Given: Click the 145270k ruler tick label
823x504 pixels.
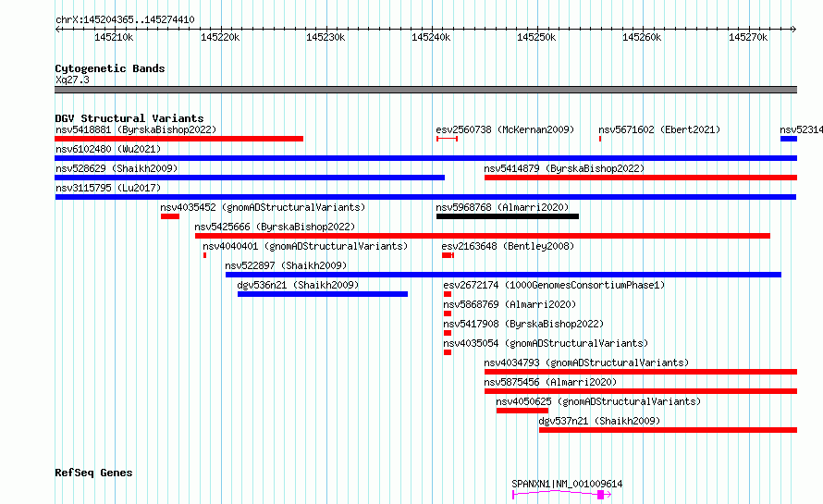Looking at the screenshot, I should tap(748, 37).
